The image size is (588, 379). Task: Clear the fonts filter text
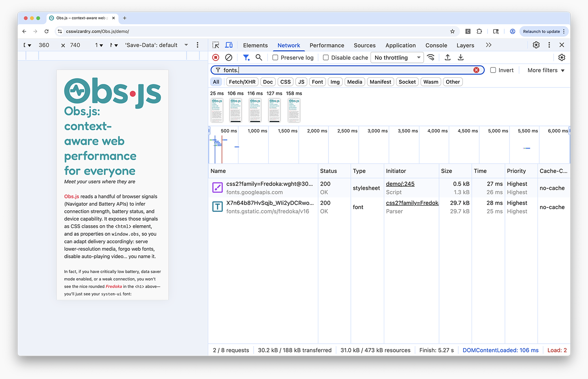point(476,70)
